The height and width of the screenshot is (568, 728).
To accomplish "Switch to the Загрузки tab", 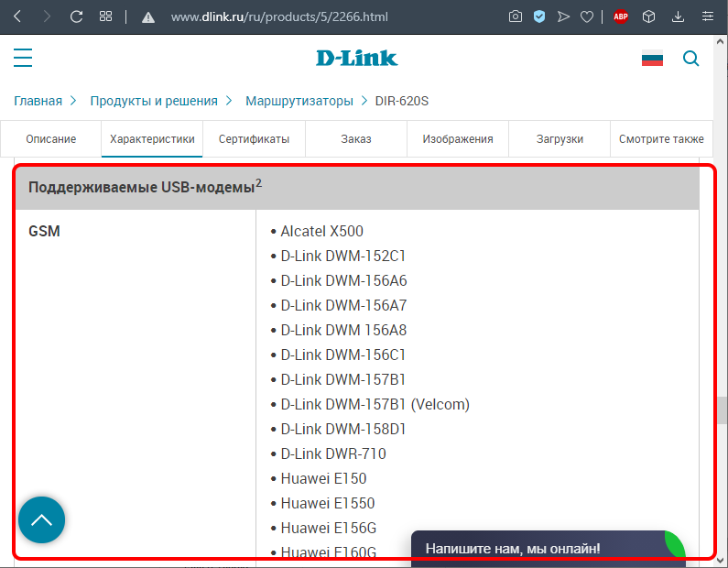I will (x=560, y=139).
